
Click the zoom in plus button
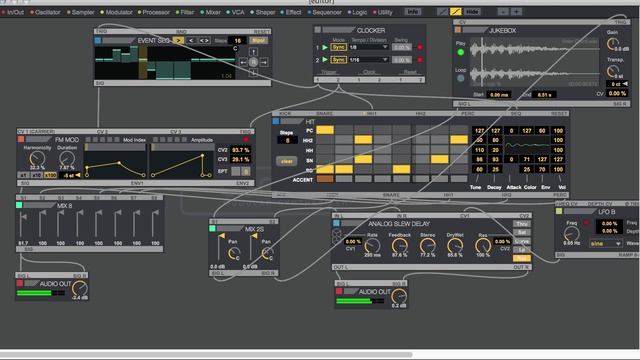516,11
